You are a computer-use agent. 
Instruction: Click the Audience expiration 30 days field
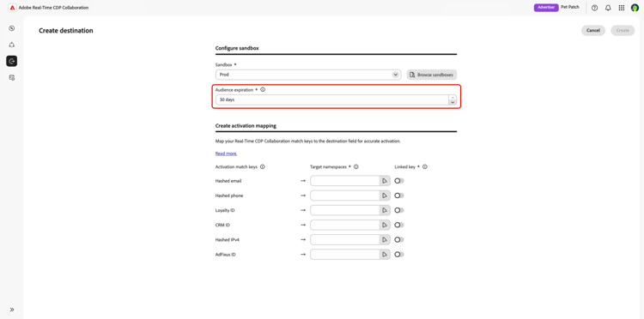tap(331, 99)
